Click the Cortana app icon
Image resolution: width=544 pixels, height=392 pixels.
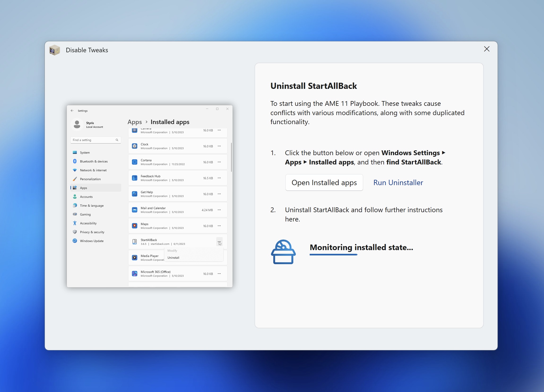click(x=135, y=162)
